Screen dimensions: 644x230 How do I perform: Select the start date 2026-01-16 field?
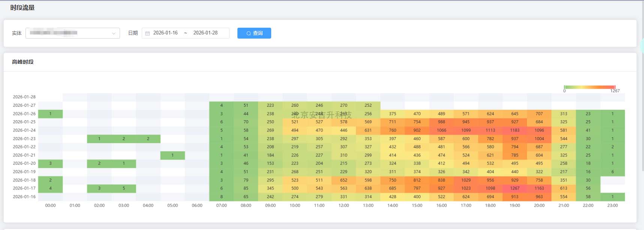[x=165, y=33]
